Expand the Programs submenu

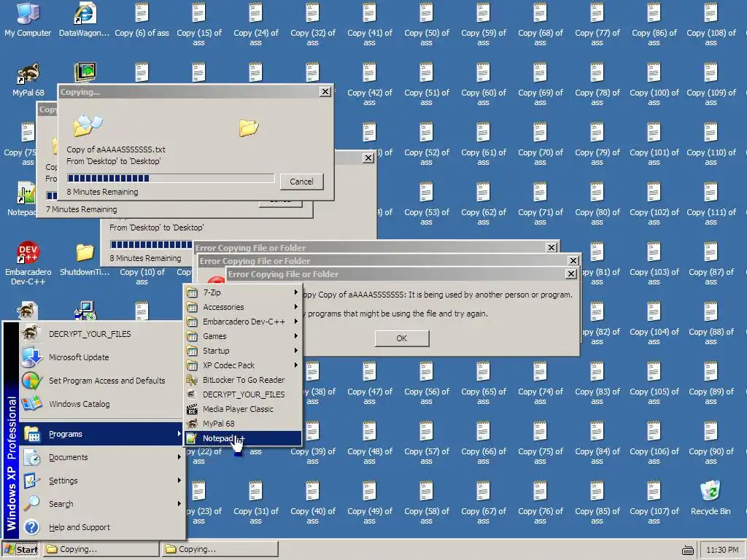click(101, 434)
